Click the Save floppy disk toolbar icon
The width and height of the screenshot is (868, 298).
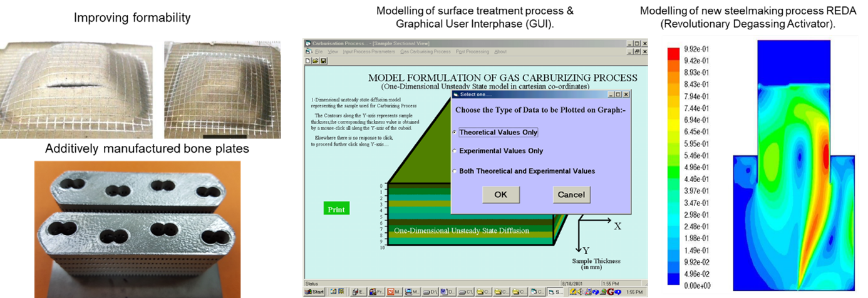[323, 61]
